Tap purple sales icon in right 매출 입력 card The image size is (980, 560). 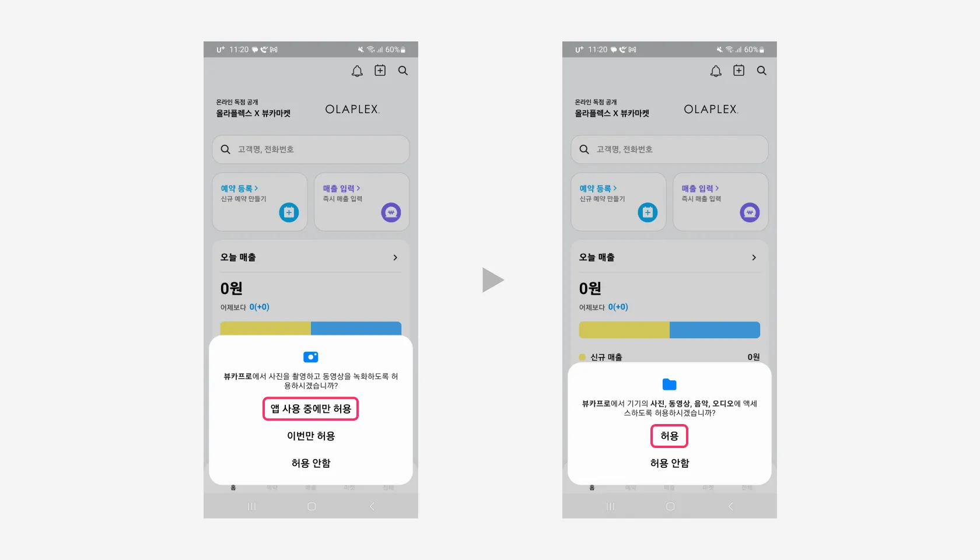tap(750, 212)
